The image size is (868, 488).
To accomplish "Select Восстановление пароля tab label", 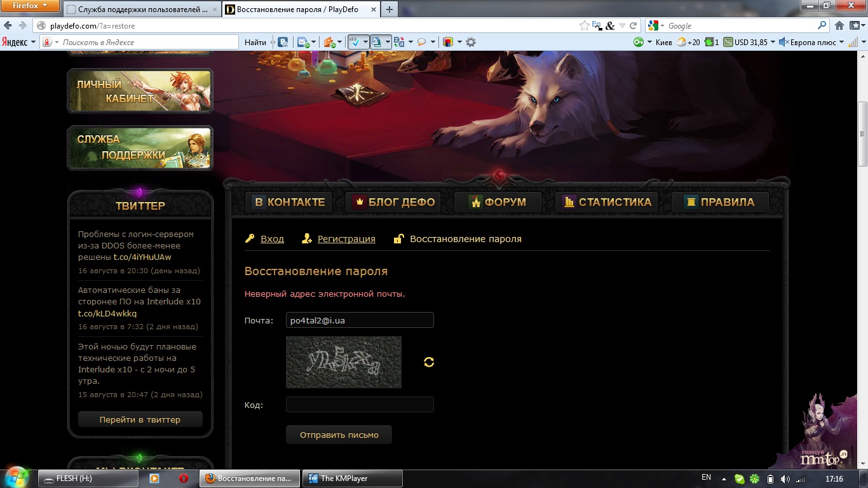I will click(x=466, y=239).
